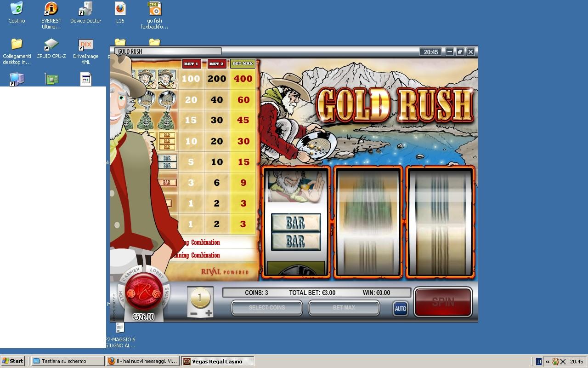Click the 100 payout in BET 1 column
Image resolution: width=588 pixels, height=368 pixels.
coord(191,79)
